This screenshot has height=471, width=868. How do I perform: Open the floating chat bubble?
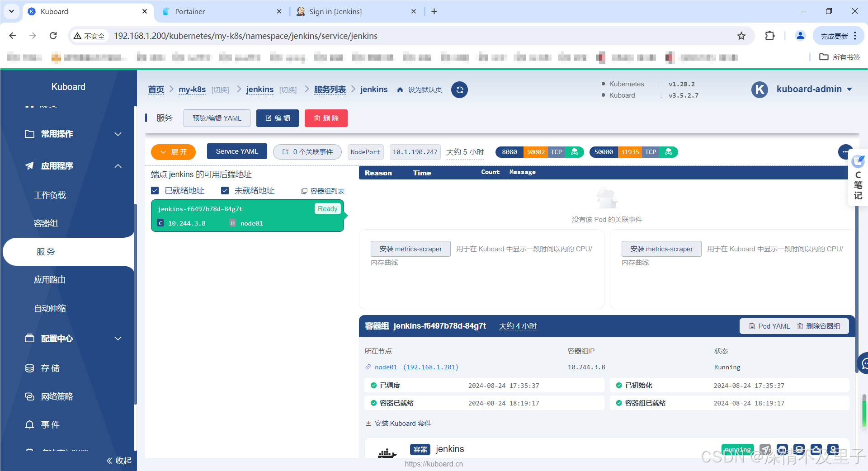[x=863, y=363]
